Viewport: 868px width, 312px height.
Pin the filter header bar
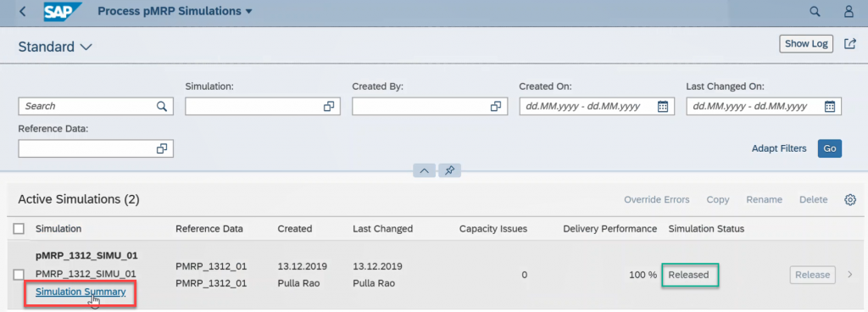[449, 171]
